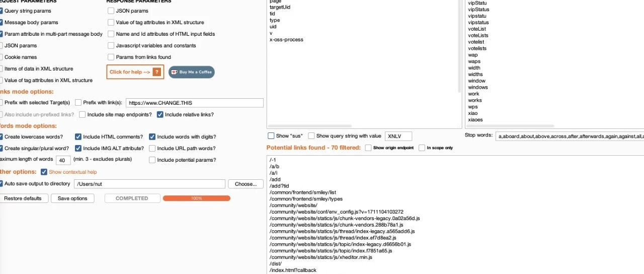Select windows in words list
The width and height of the screenshot is (644, 274).
point(478,88)
